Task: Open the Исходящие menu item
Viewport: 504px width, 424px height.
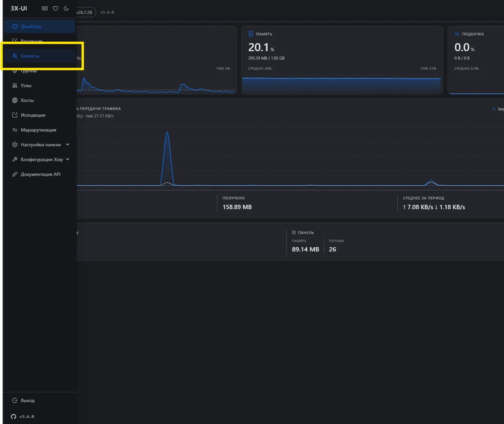Action: tap(40, 115)
